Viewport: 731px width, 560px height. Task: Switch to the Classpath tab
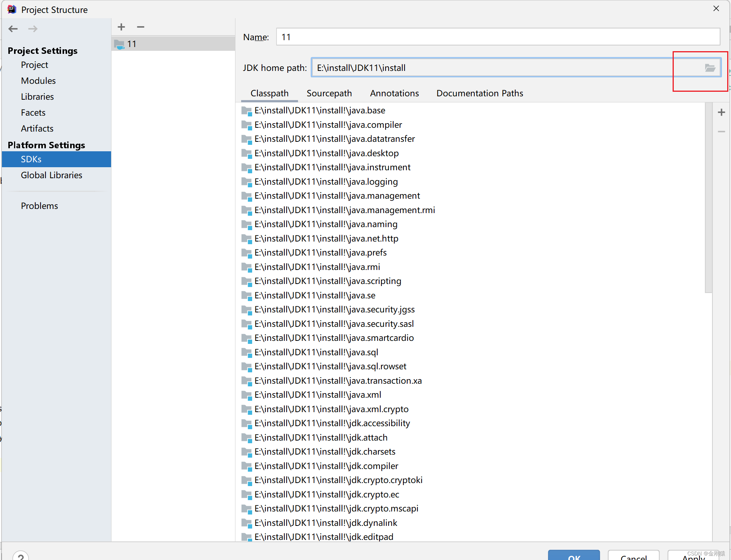tap(270, 93)
